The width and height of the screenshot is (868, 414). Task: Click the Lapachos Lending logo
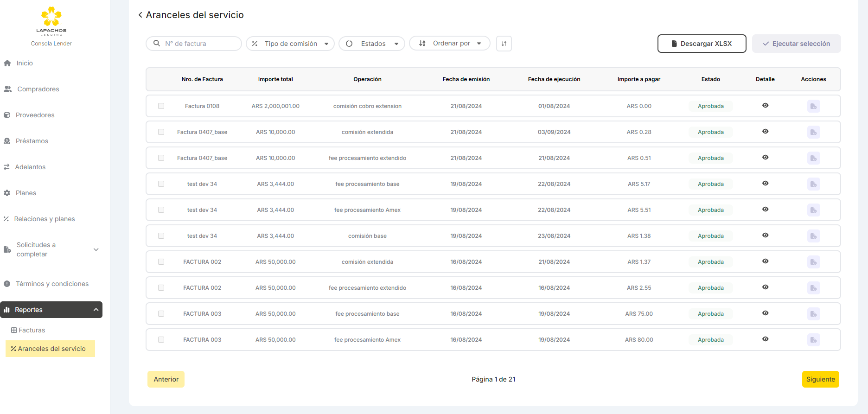[x=51, y=21]
